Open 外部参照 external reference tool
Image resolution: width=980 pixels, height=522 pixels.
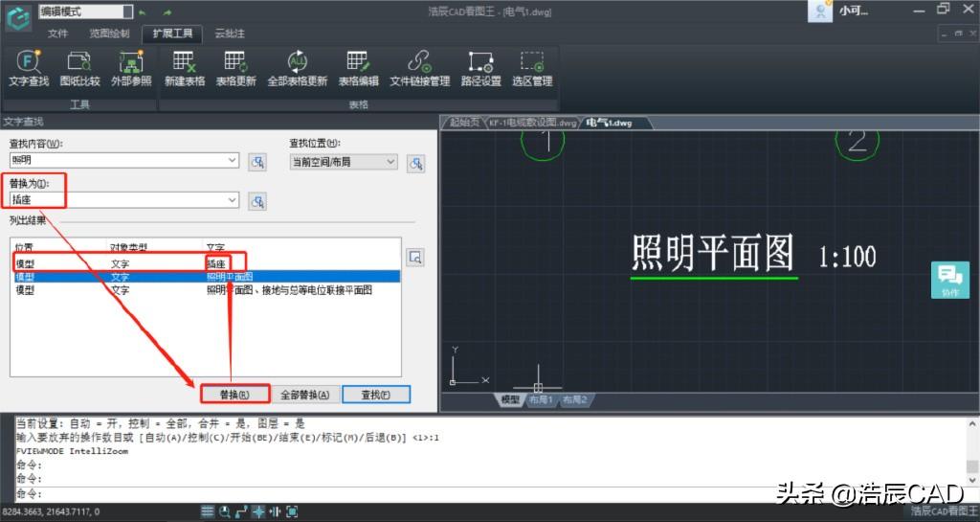coord(131,68)
